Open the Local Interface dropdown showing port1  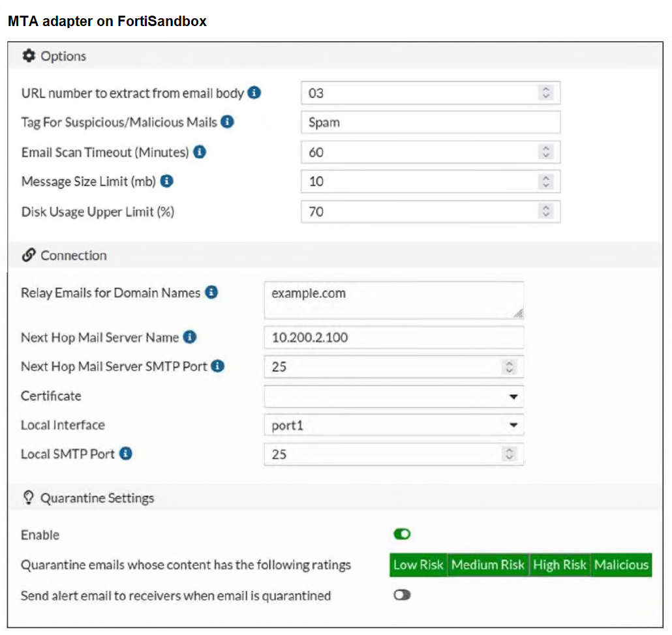(x=394, y=425)
